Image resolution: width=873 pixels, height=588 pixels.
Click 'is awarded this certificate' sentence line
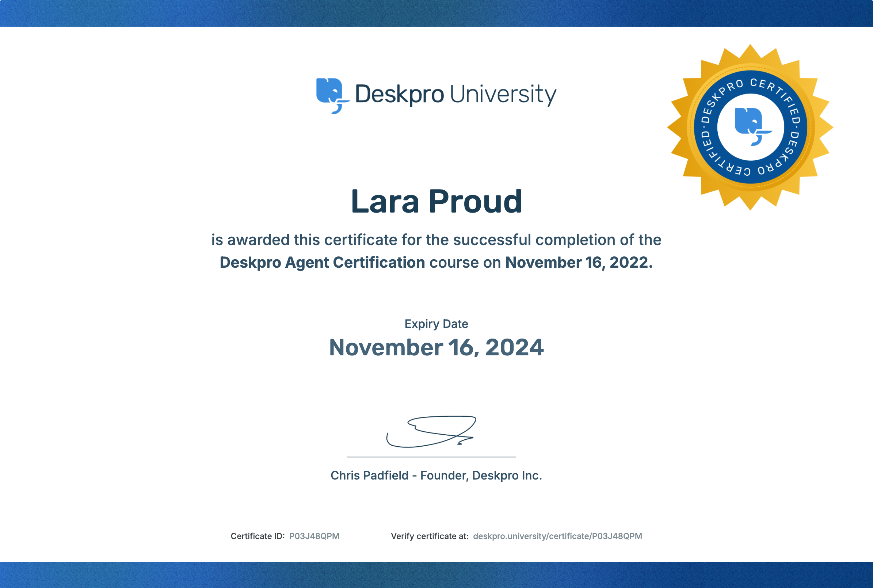click(436, 240)
